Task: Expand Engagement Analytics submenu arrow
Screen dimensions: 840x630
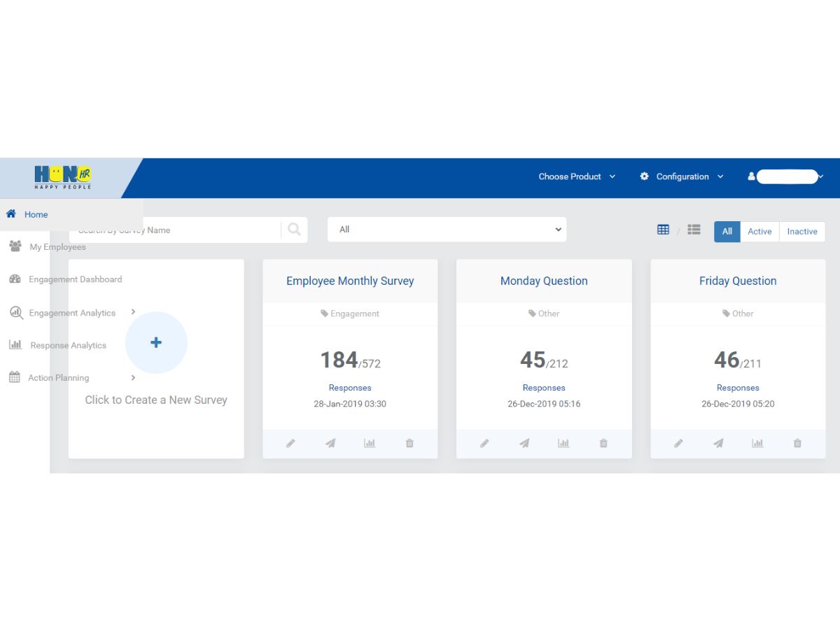Action: coord(133,312)
